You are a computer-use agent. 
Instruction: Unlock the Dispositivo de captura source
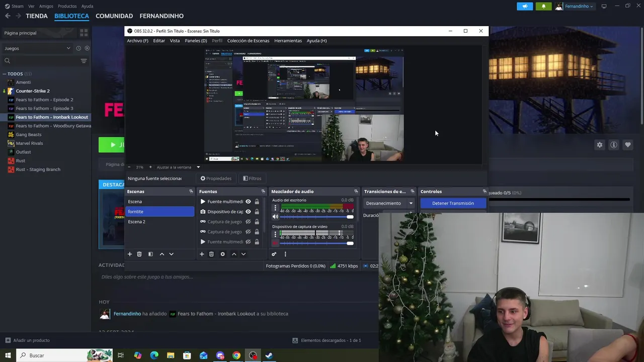(257, 212)
